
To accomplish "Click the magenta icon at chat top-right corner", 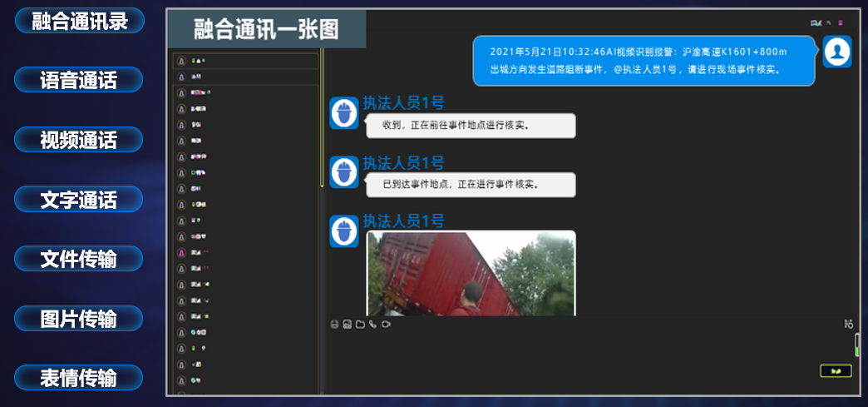I will [x=841, y=23].
